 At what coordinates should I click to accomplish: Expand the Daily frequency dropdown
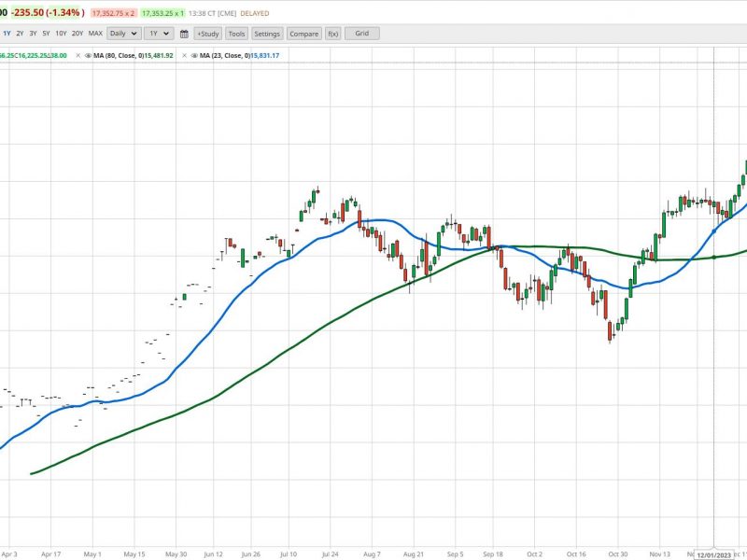pyautogui.click(x=124, y=34)
